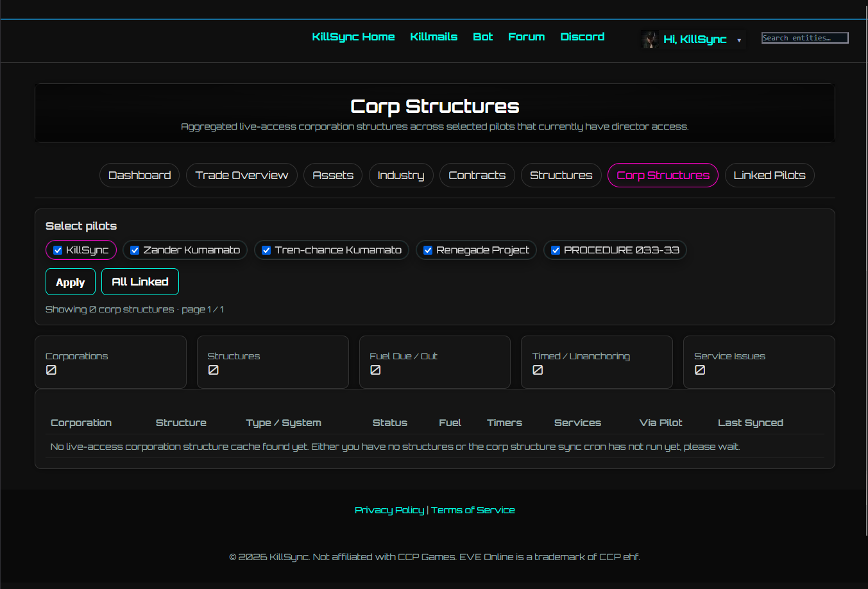This screenshot has width=868, height=589.
Task: Open the Trade Overview tab
Action: click(x=241, y=175)
